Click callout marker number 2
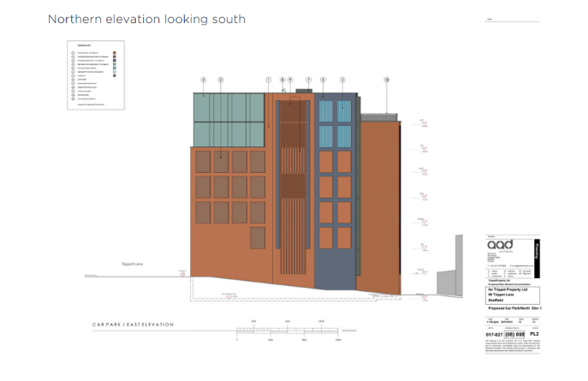588x381 pixels. pyautogui.click(x=221, y=80)
